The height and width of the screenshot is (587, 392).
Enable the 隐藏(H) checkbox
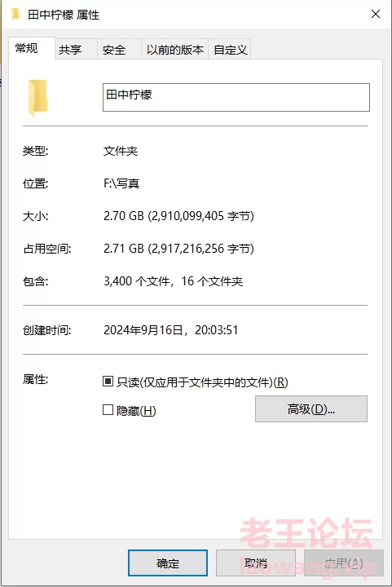(x=108, y=409)
